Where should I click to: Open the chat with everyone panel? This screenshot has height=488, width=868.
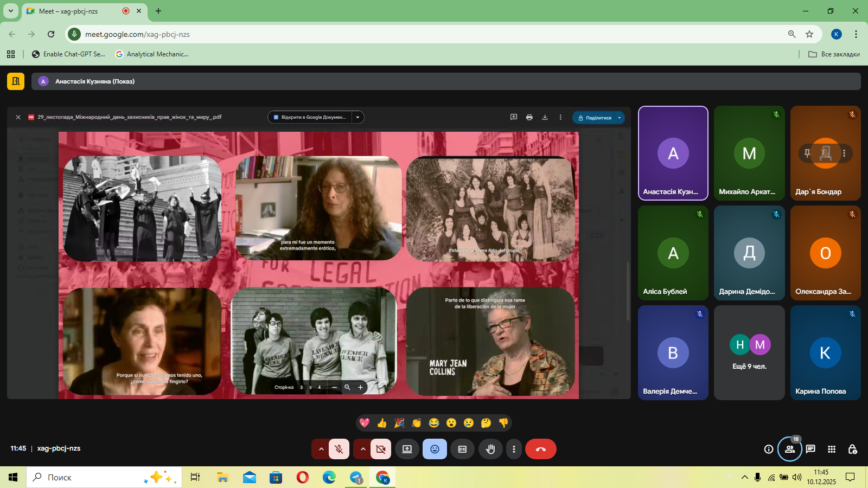pos(810,449)
